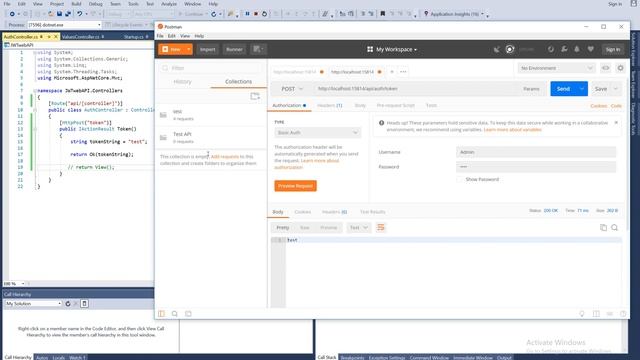Switch to the Collections tab in Postman sidebar
This screenshot has height=360, width=640.
(x=238, y=82)
